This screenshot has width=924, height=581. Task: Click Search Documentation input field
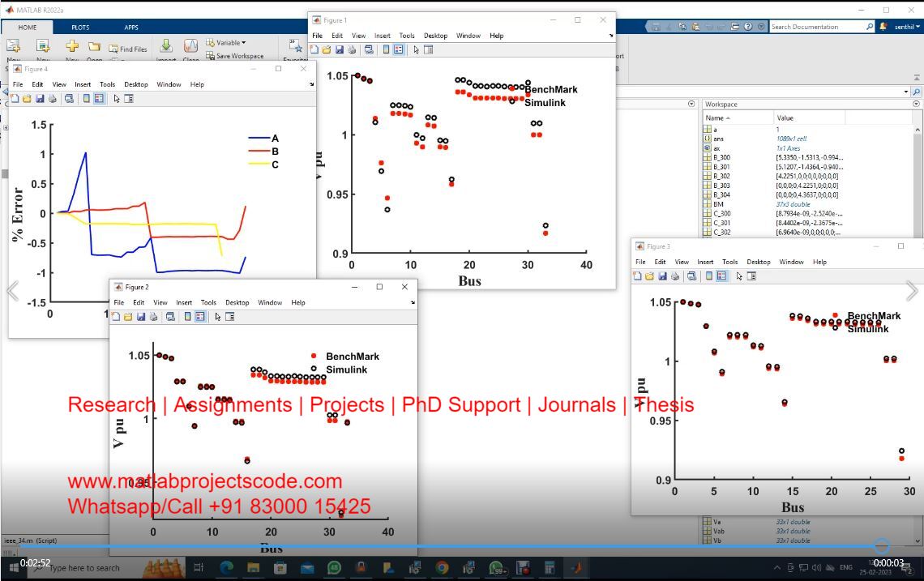point(818,27)
